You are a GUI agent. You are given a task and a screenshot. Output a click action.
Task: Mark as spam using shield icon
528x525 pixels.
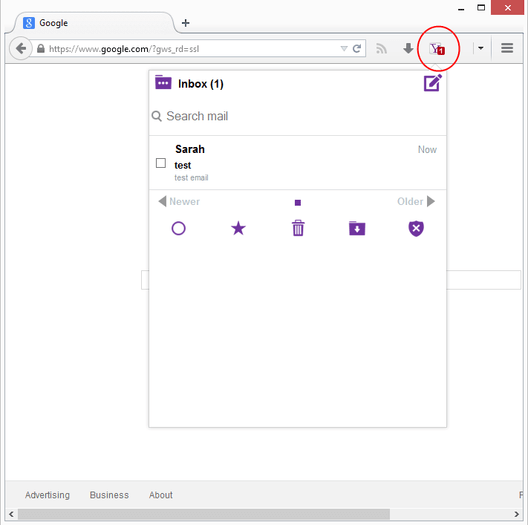click(x=416, y=229)
